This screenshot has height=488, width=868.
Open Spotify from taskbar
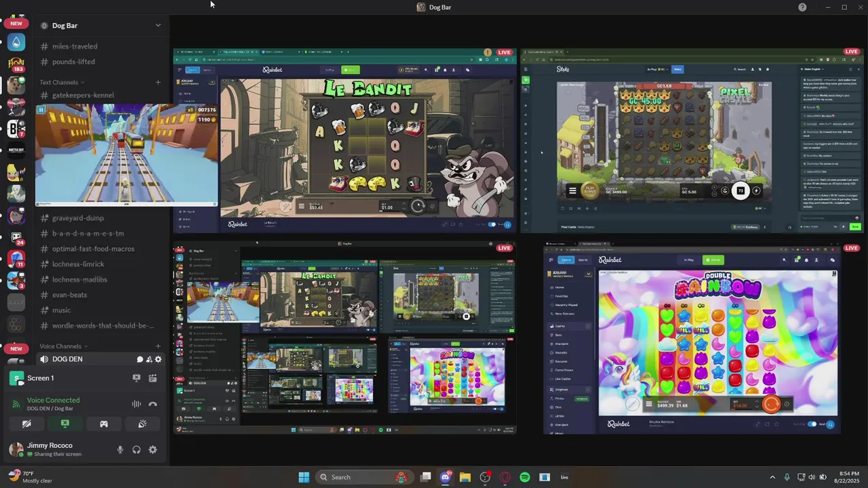524,477
